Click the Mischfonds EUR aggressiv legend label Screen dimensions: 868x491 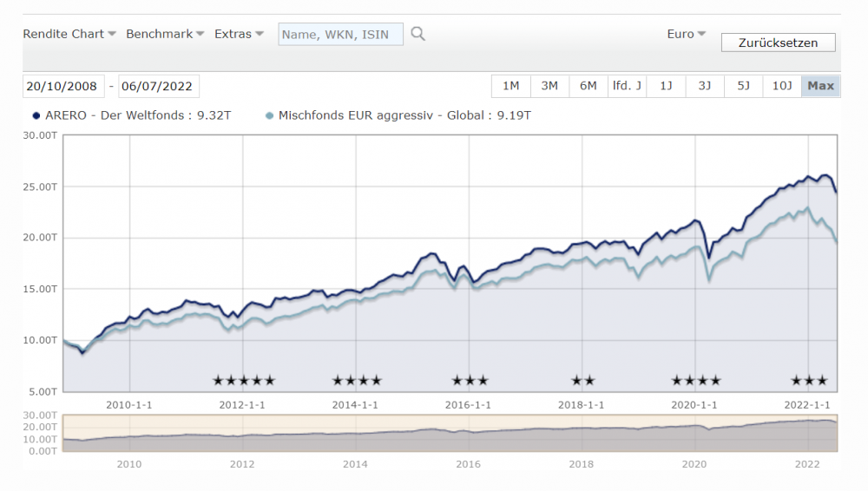point(404,115)
